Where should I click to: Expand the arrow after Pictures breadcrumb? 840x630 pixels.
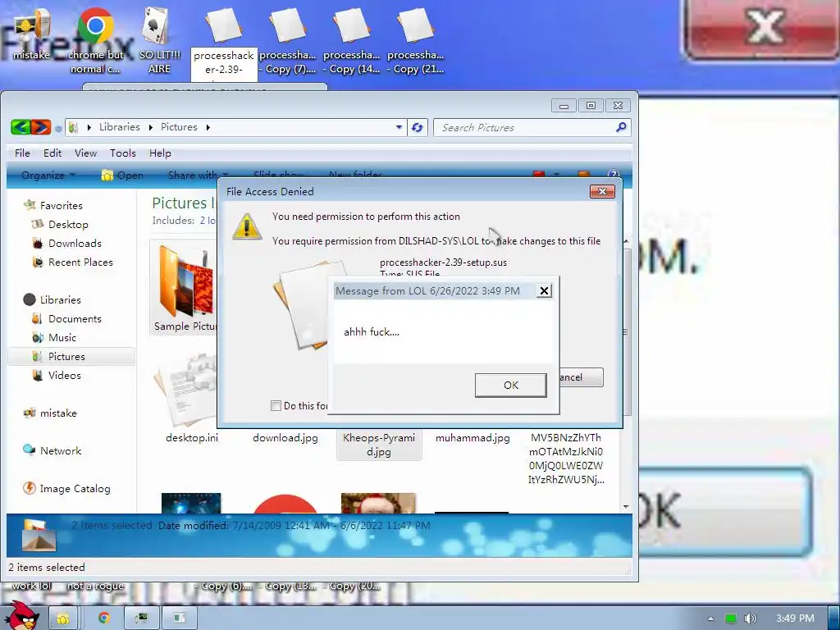click(x=208, y=127)
